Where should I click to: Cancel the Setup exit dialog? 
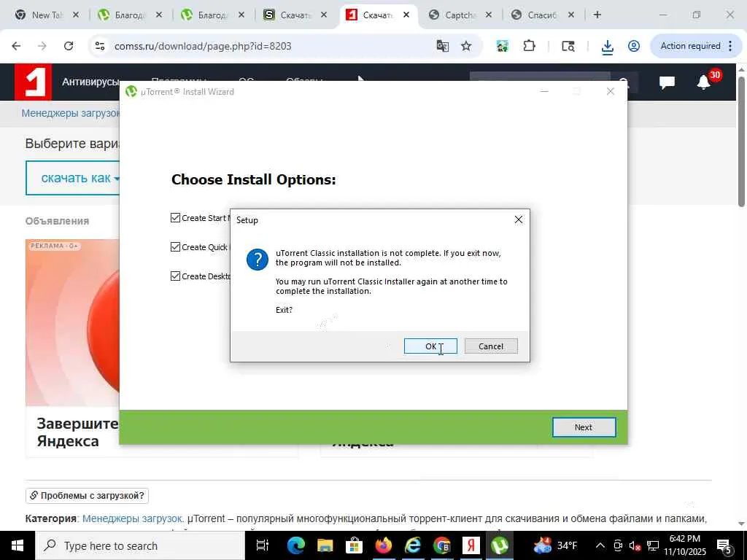click(491, 346)
